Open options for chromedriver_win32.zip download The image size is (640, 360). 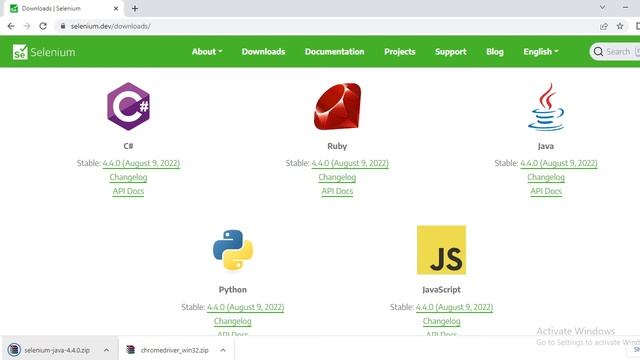pos(223,350)
